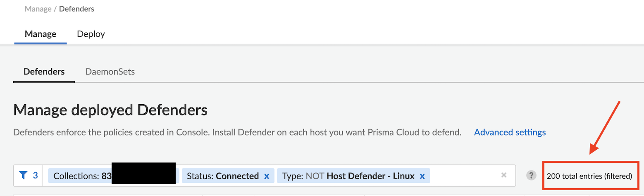
Task: Click Defenders in the breadcrumb path
Action: click(x=76, y=9)
